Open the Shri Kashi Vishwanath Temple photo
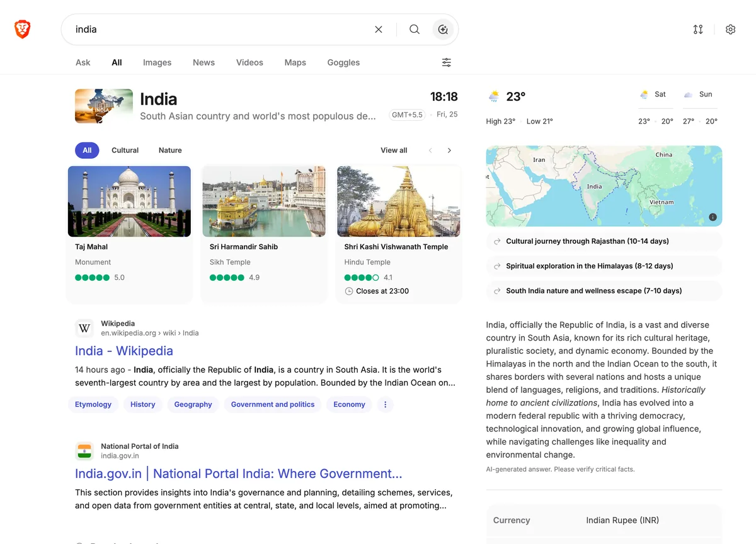Viewport: 756px width, 544px height. pos(399,201)
